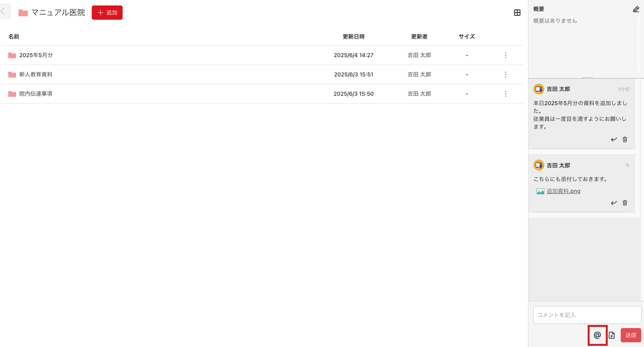This screenshot has height=347, width=644.
Task: Open the 院内伝達事項 folder
Action: coord(36,94)
